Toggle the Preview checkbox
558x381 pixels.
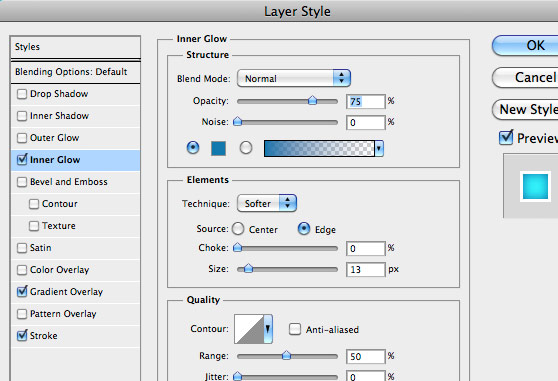click(506, 138)
